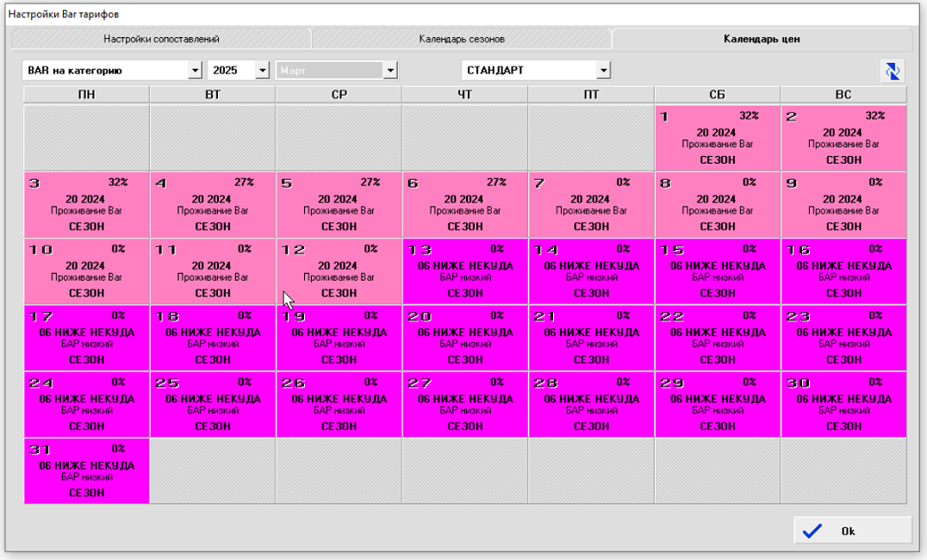Click the day 27 calendar cell
This screenshot has height=560, width=927.
464,403
